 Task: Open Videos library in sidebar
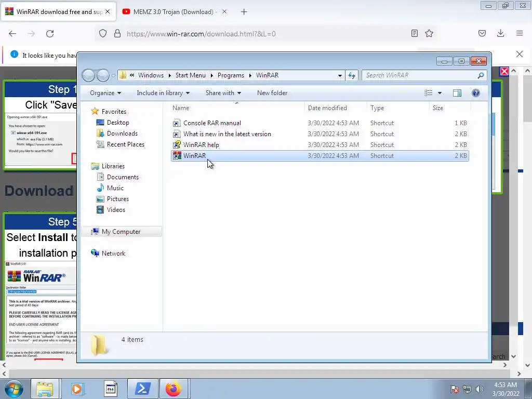coord(116,210)
